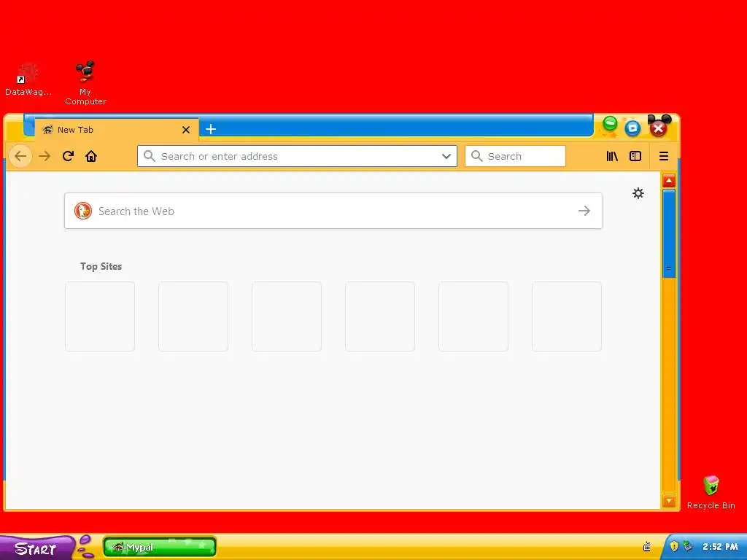This screenshot has width=747, height=560.
Task: Select the second empty Top Sites tile
Action: (x=193, y=316)
